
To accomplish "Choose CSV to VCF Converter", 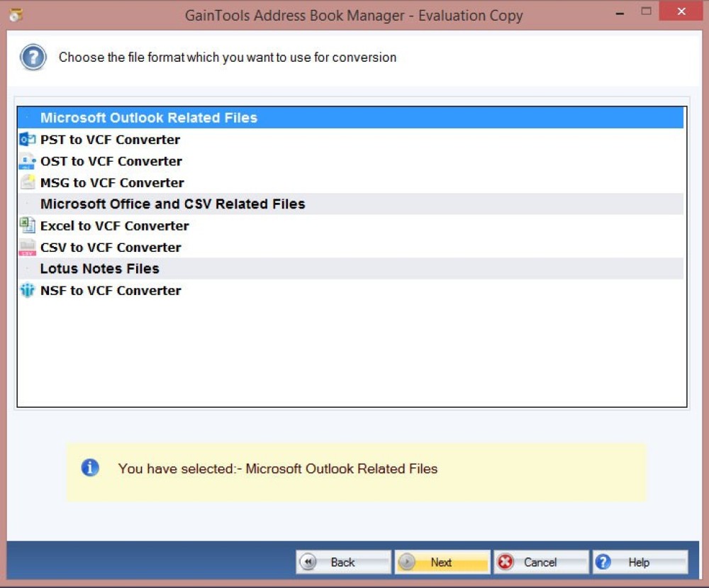I will (x=111, y=248).
